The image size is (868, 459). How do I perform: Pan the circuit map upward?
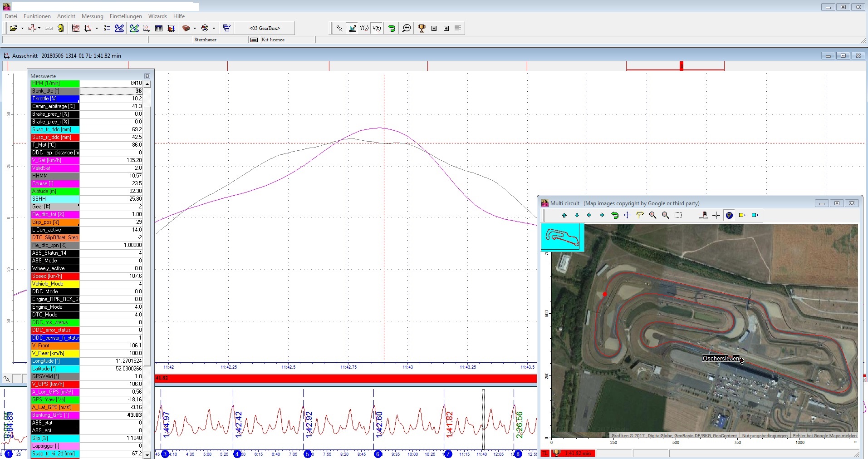click(564, 215)
